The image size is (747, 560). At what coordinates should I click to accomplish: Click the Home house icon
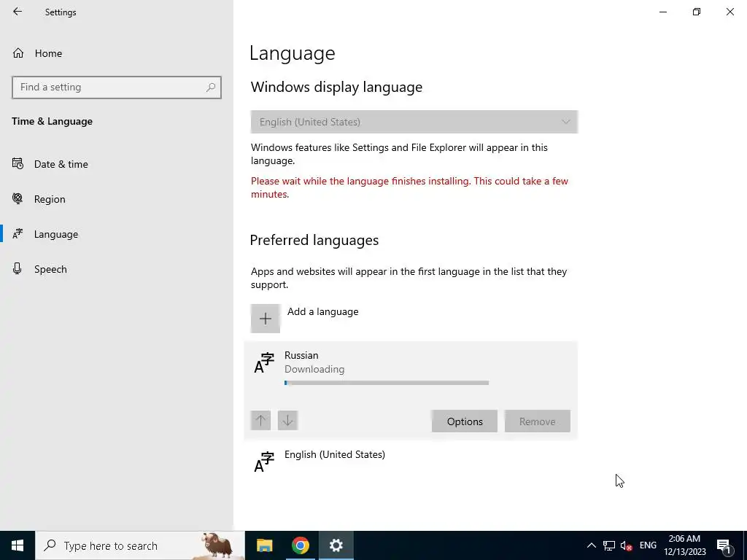point(18,52)
